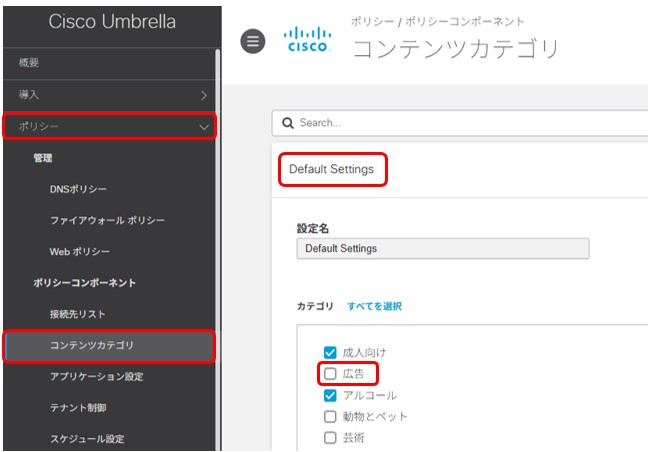Click the ポリシーコンポーネント sidebar heading
663x452 pixels.
pyautogui.click(x=85, y=283)
